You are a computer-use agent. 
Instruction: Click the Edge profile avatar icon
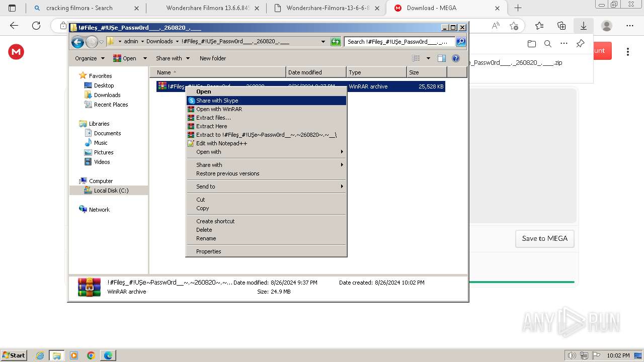coord(607,26)
